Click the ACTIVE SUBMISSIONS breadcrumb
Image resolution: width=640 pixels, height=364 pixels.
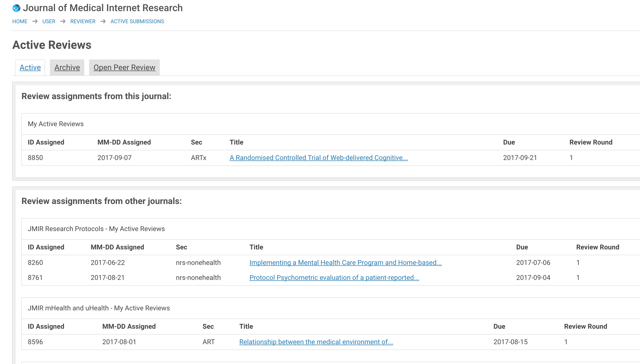137,22
